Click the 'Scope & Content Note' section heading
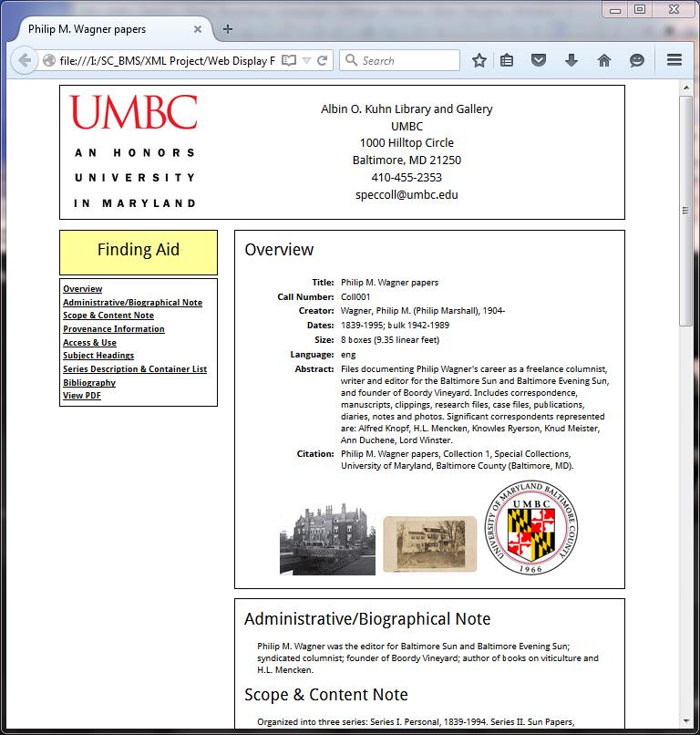Image resolution: width=700 pixels, height=735 pixels. point(326,695)
